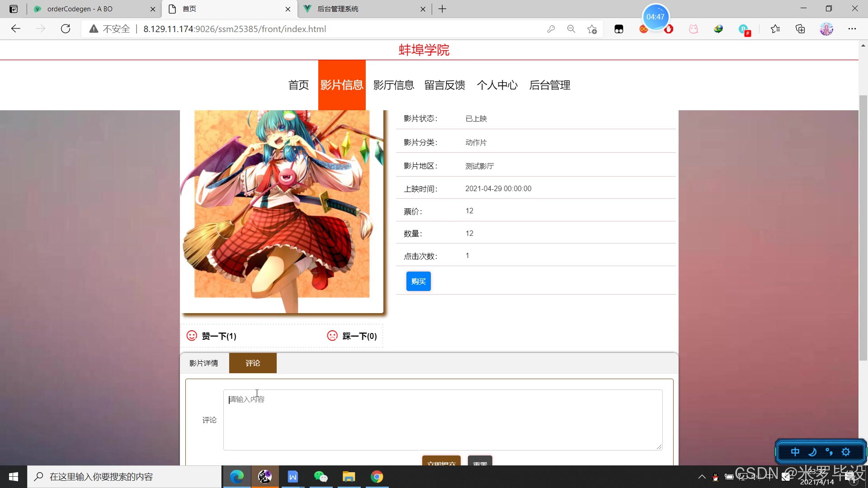Screen dimensions: 868x488
Task: Toggle the IME moon half-width mode
Action: coord(812,452)
